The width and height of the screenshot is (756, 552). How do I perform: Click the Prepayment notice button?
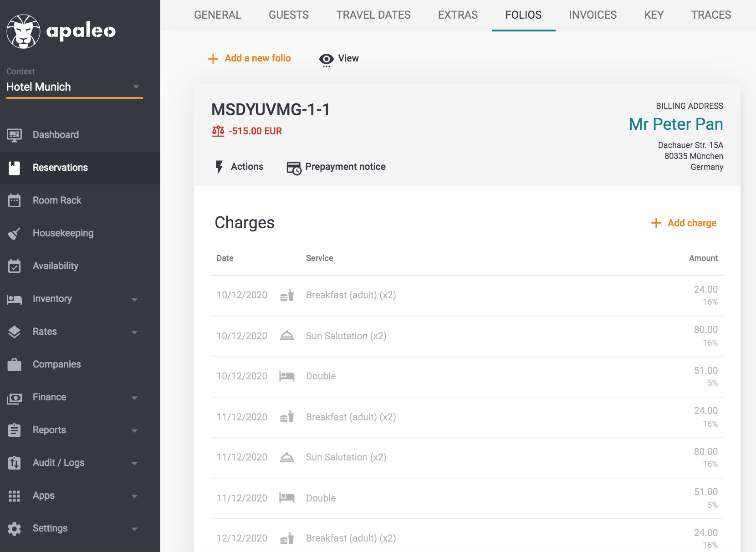[x=336, y=167]
